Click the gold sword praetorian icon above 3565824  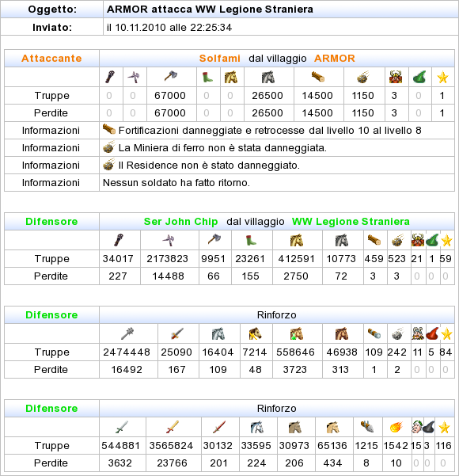tap(173, 427)
